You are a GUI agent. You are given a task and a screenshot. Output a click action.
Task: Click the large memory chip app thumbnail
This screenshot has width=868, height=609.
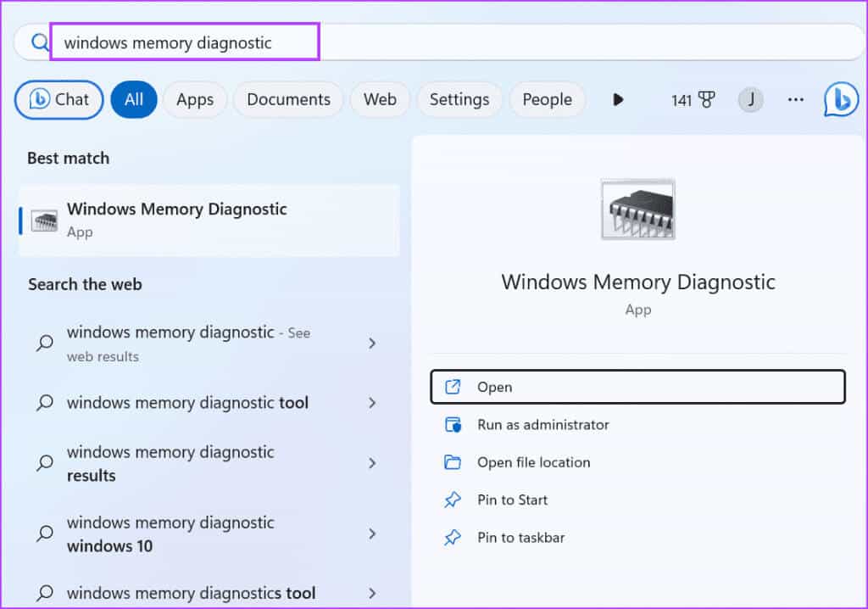(637, 210)
